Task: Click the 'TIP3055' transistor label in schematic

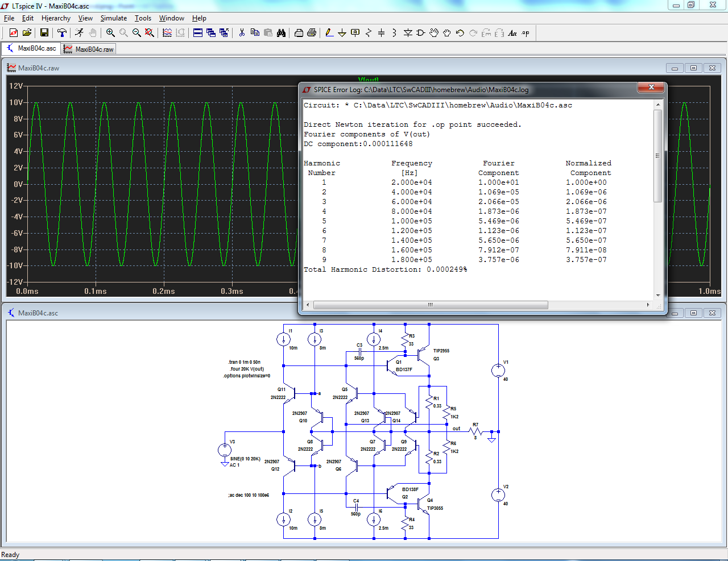Action: (435, 508)
